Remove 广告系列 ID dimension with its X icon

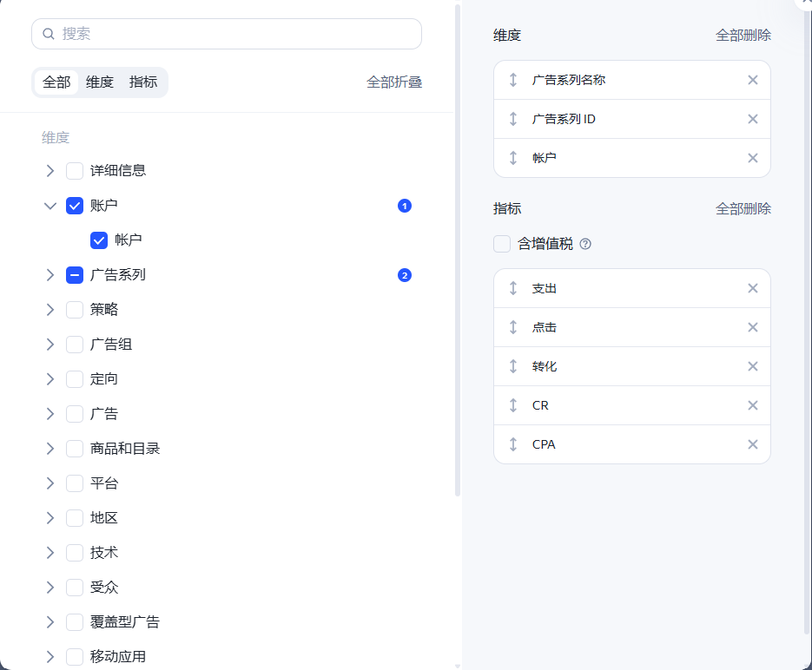click(752, 119)
